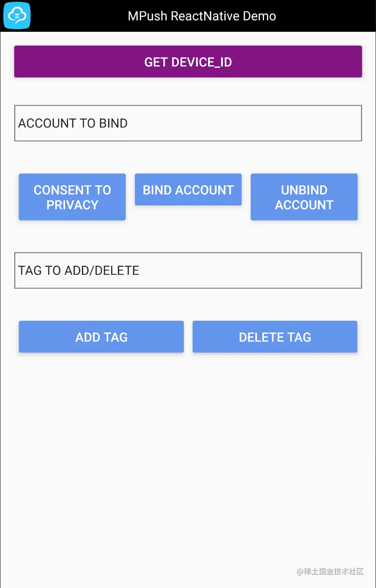The height and width of the screenshot is (588, 376).
Task: Select the UNBIND ACCOUNT button
Action: 304,197
